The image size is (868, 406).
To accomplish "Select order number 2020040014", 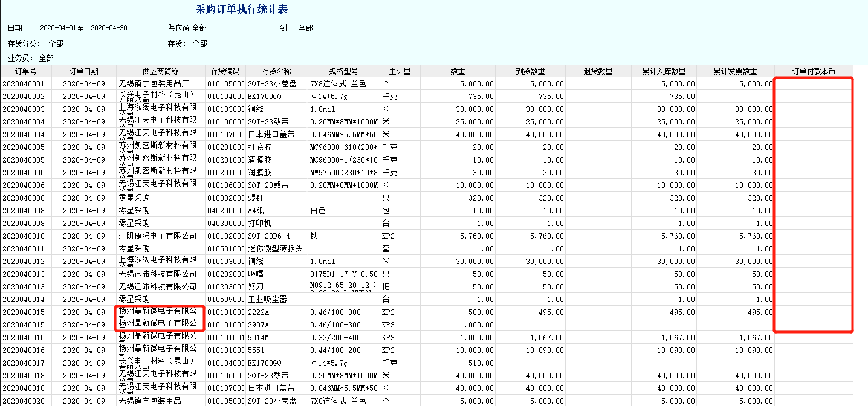I will (x=24, y=300).
